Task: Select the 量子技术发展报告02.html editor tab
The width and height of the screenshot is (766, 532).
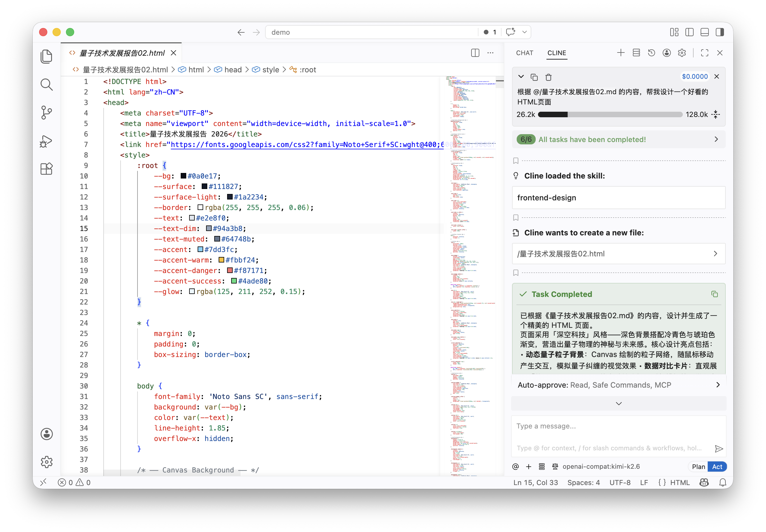Action: tap(122, 53)
